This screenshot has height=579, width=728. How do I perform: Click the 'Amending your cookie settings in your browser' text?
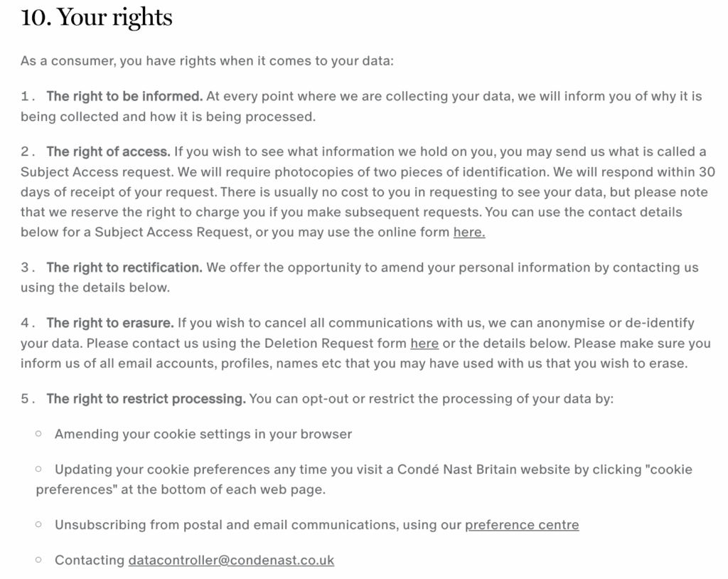(x=203, y=434)
